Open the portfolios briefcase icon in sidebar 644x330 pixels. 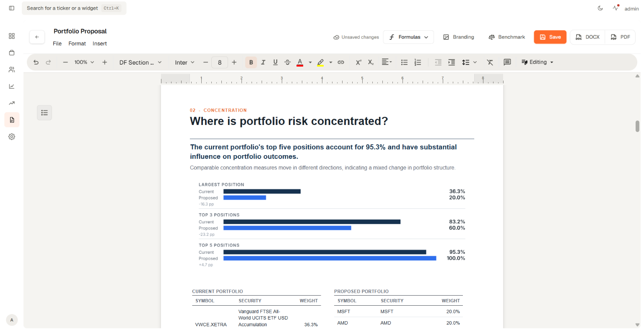pos(12,53)
